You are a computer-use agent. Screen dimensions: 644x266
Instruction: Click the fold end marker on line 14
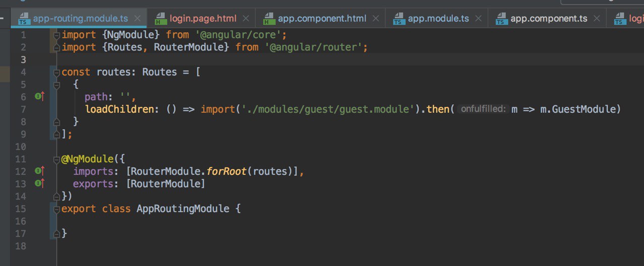point(57,196)
